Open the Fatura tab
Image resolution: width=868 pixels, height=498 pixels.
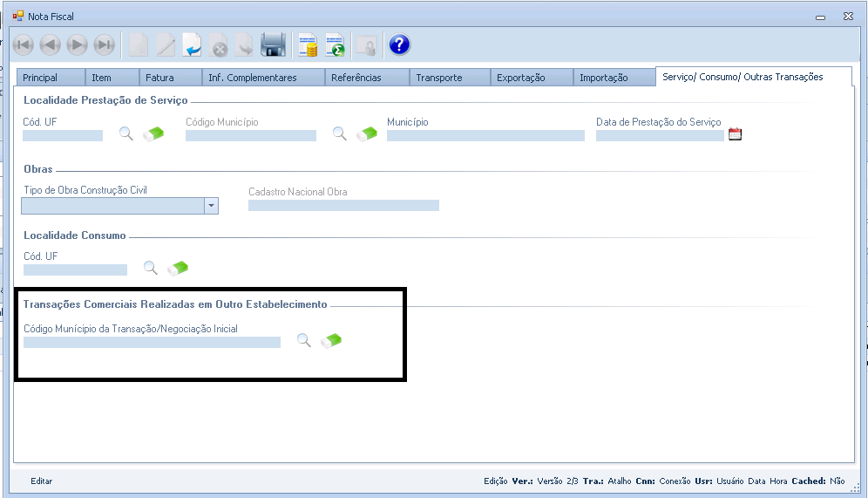pos(171,78)
